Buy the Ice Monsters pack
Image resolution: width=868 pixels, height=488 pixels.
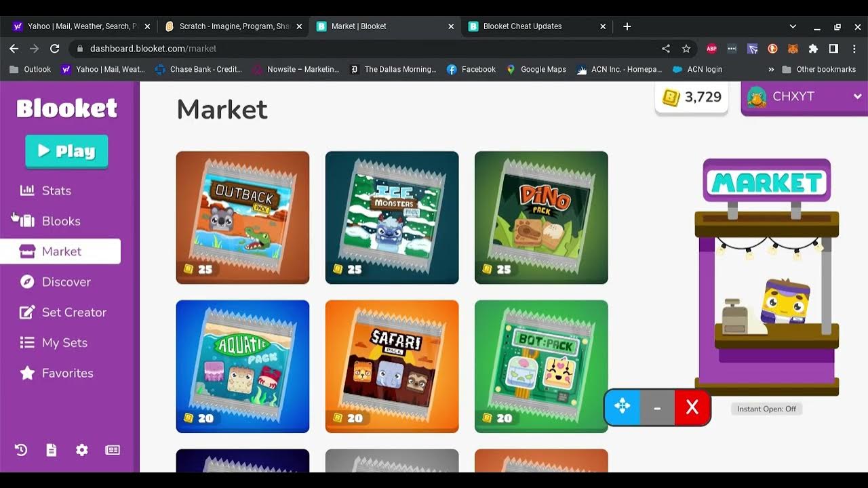pos(392,218)
